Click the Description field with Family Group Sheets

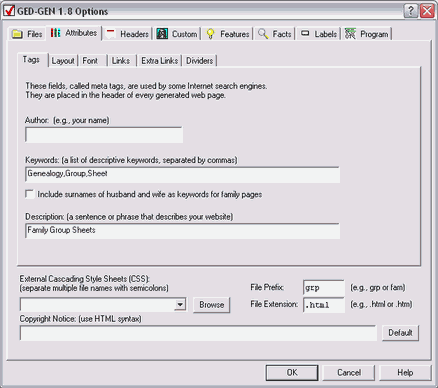(x=182, y=231)
